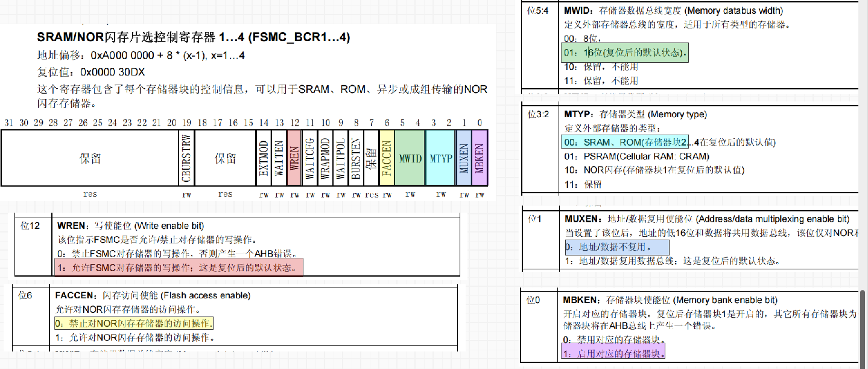
Task: Click the WAITCFG field in bit diagram
Action: tap(310, 158)
